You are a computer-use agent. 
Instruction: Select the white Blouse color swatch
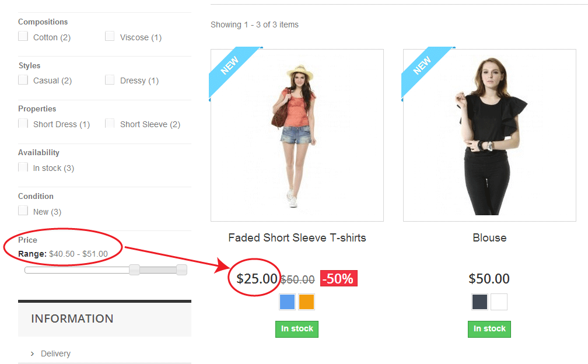click(x=499, y=302)
